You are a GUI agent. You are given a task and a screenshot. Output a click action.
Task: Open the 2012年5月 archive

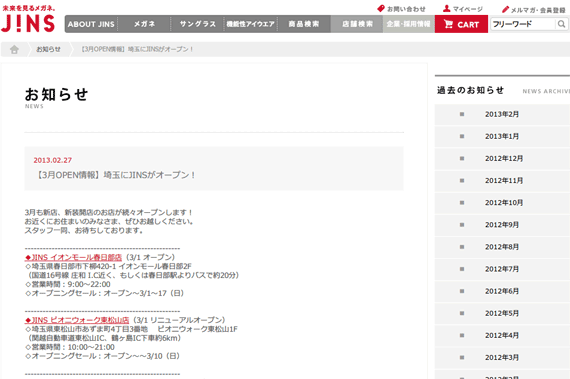[502, 314]
